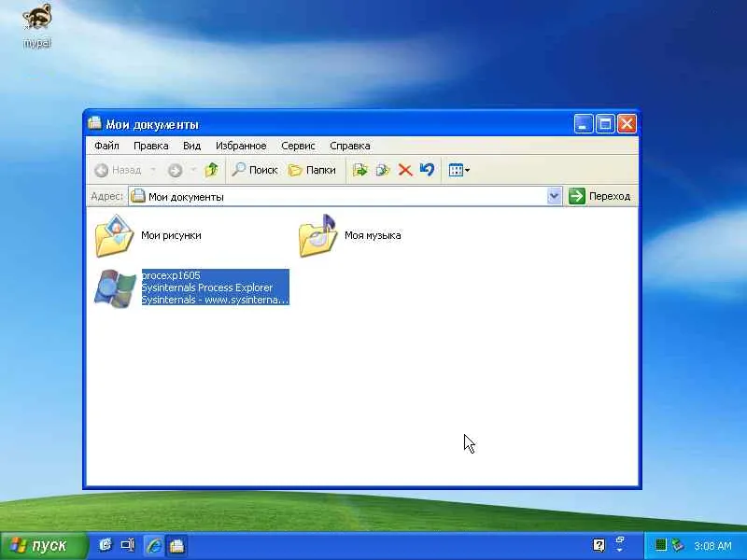Click the Show Desktop quick launch icon
This screenshot has width=747, height=560.
click(x=128, y=545)
